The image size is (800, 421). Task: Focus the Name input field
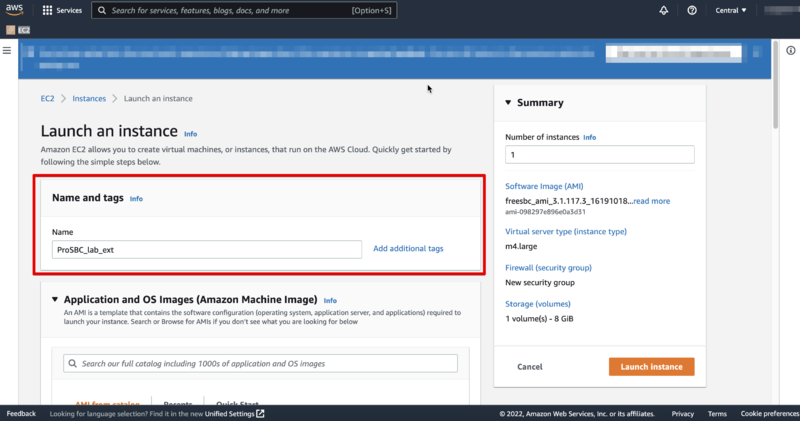tap(207, 250)
